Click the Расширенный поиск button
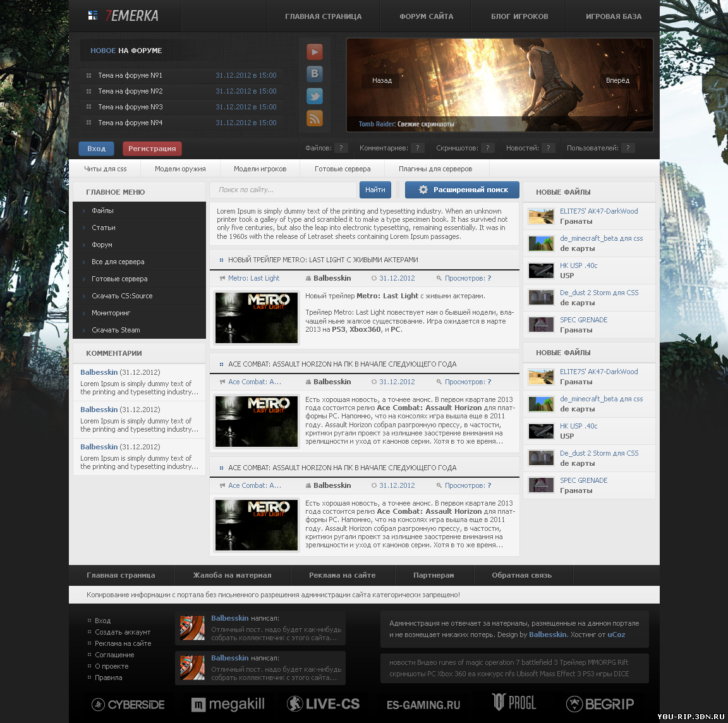Viewport: 728px width, 723px height. [x=462, y=190]
